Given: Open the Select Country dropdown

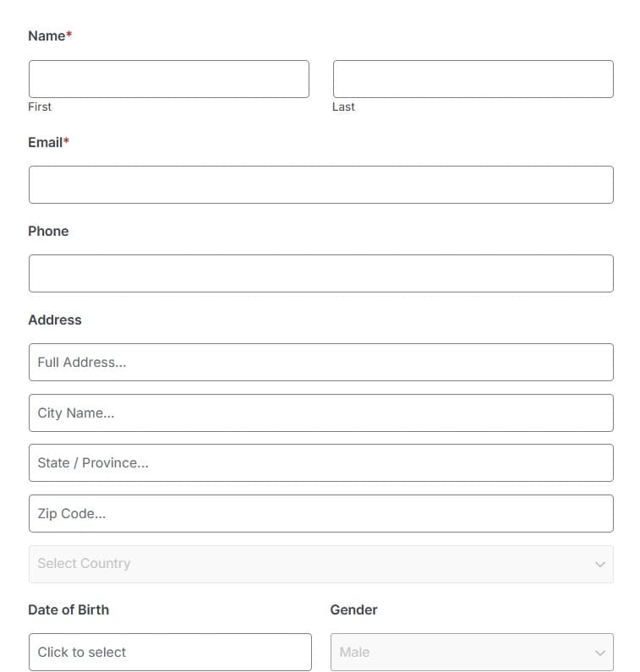Looking at the screenshot, I should 321,564.
